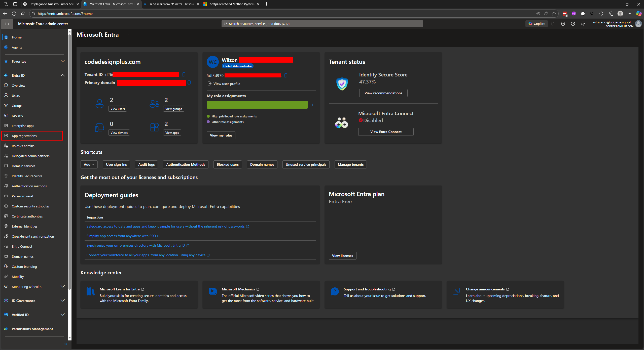Click the groups count icon
This screenshot has height=350, width=644.
(x=154, y=104)
